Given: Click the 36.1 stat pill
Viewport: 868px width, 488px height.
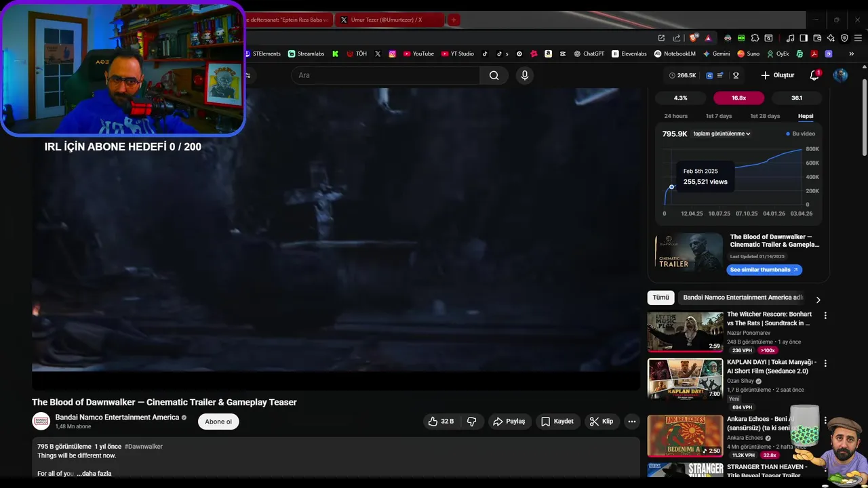Looking at the screenshot, I should [x=797, y=98].
